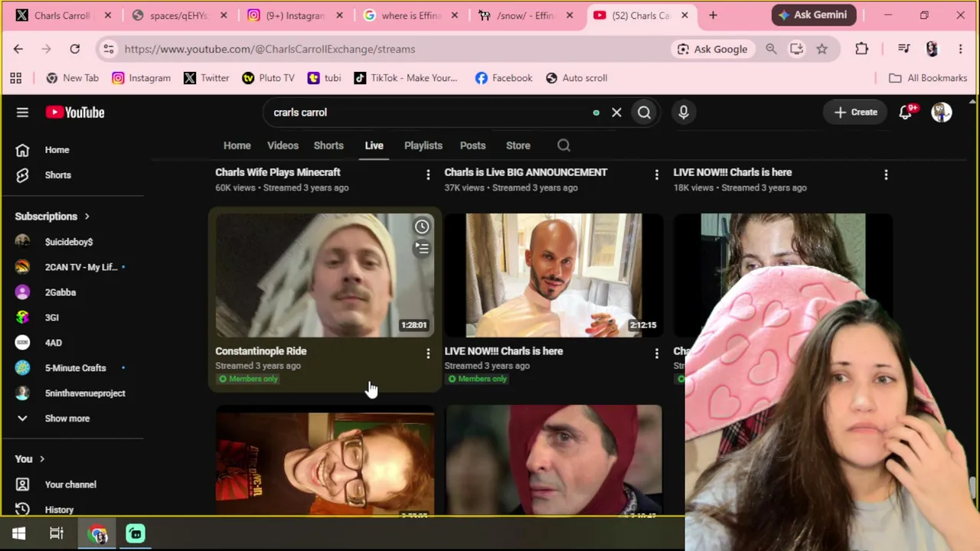Open the Instagram bookmark
This screenshot has width=980, height=551.
(x=141, y=78)
